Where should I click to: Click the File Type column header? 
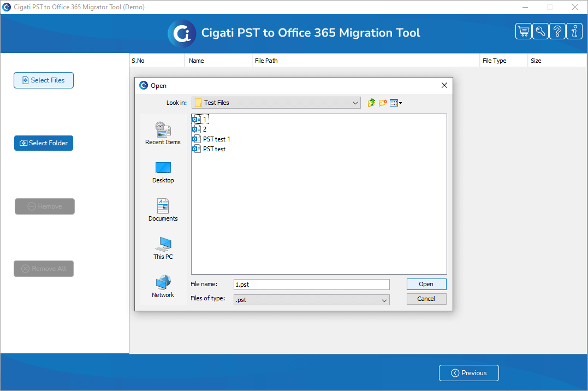(503, 61)
